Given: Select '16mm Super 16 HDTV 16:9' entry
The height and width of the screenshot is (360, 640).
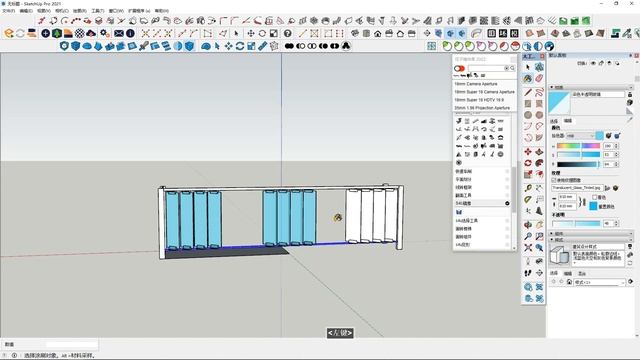Looking at the screenshot, I should (479, 100).
